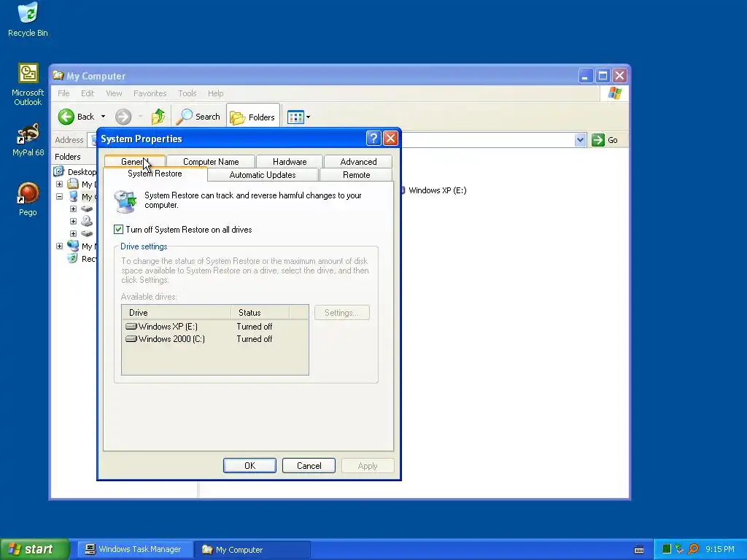Select the Recycle Bin tree item icon
The width and height of the screenshot is (747, 560).
73,259
